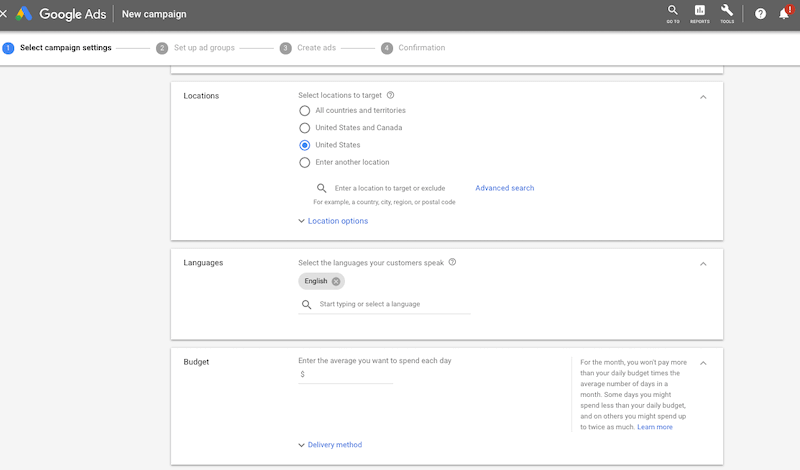Collapse the Locations panel with chevron
The image size is (800, 470).
(x=703, y=97)
